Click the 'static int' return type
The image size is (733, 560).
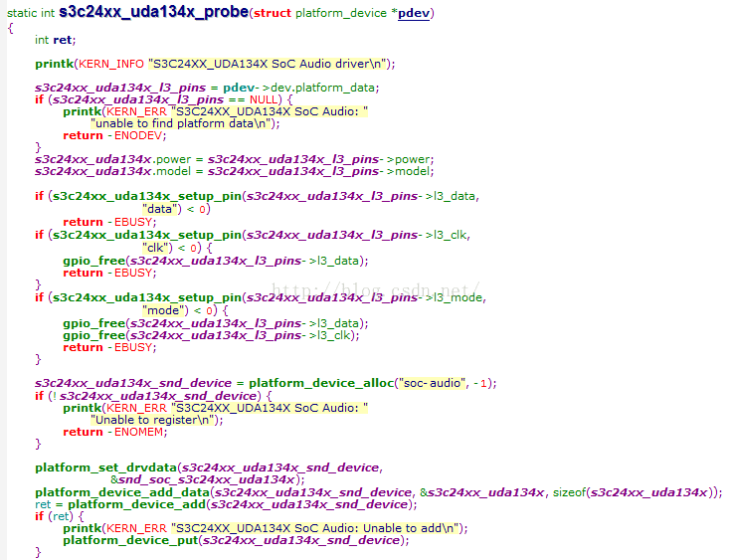click(x=31, y=13)
